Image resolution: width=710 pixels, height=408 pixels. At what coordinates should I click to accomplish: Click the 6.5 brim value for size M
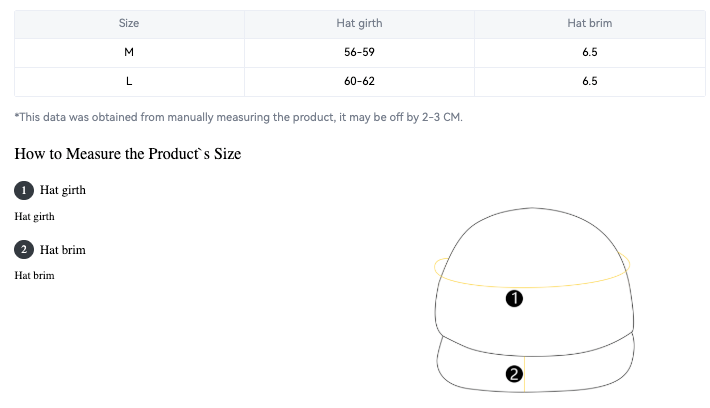coord(590,53)
